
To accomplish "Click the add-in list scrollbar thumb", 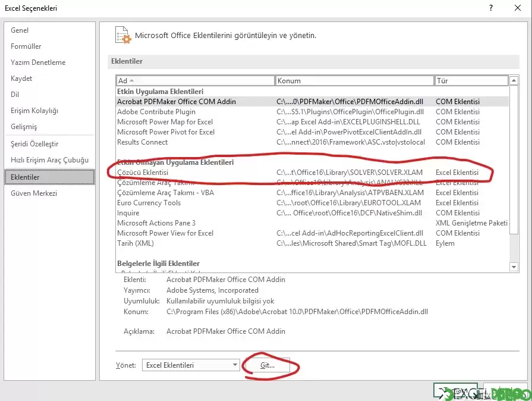I will click(x=514, y=159).
